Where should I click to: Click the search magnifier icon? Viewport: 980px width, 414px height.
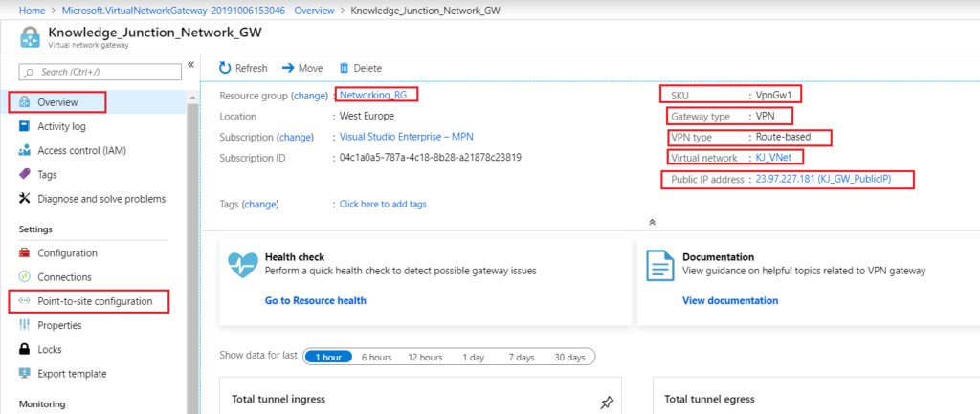(30, 73)
